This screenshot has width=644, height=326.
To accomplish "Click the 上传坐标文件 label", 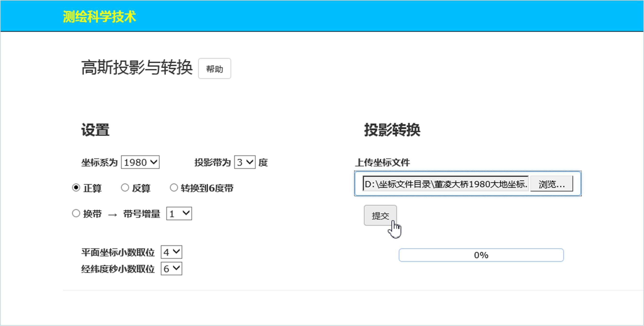I will 383,162.
